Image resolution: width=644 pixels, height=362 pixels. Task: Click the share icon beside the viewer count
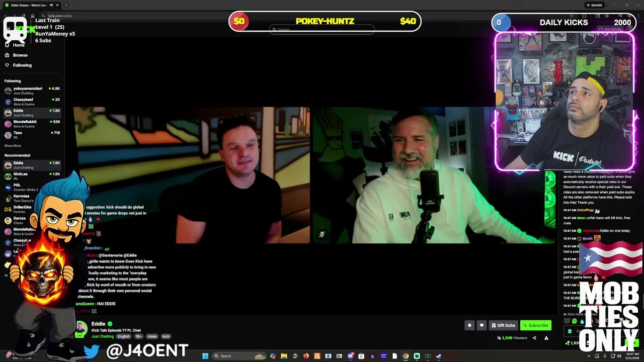click(534, 338)
